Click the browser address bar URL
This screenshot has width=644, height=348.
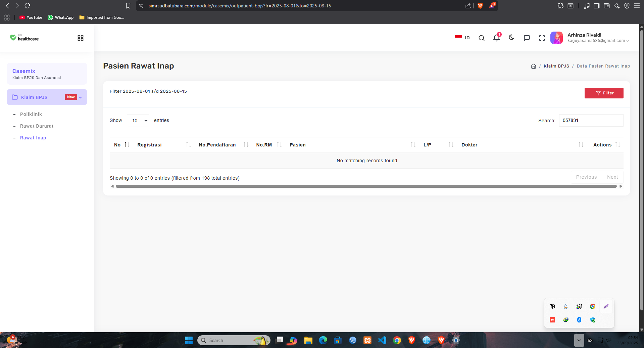240,6
